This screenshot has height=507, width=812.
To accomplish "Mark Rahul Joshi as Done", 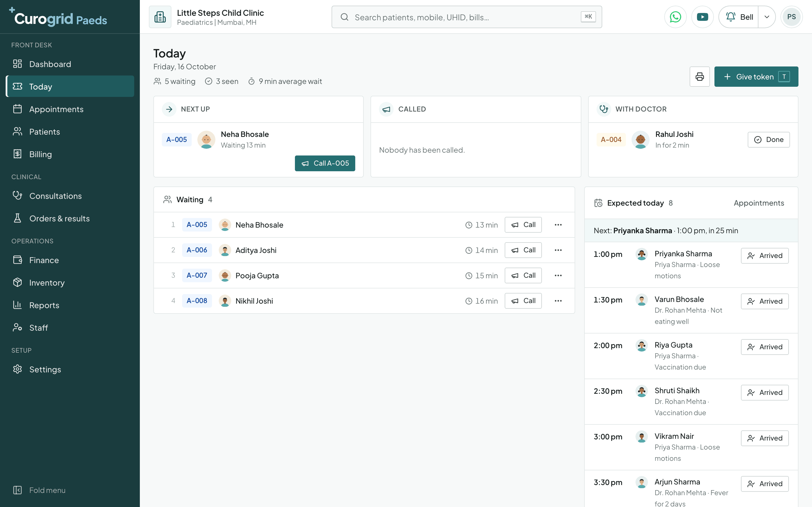I will [x=768, y=139].
